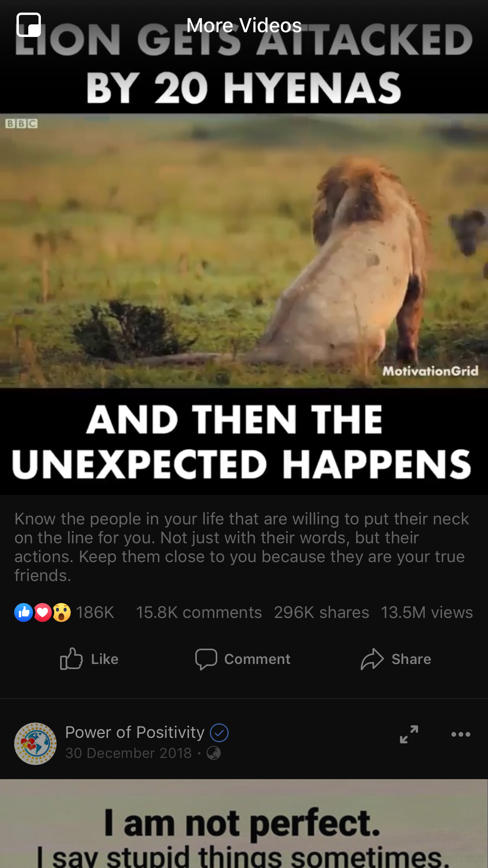Viewport: 488px width, 868px height.
Task: Tap the red heart reaction icon
Action: point(43,612)
